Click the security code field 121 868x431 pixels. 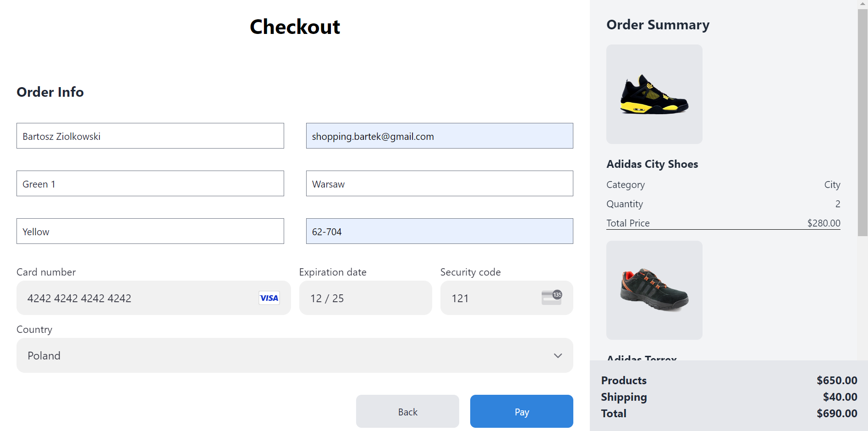tap(490, 298)
